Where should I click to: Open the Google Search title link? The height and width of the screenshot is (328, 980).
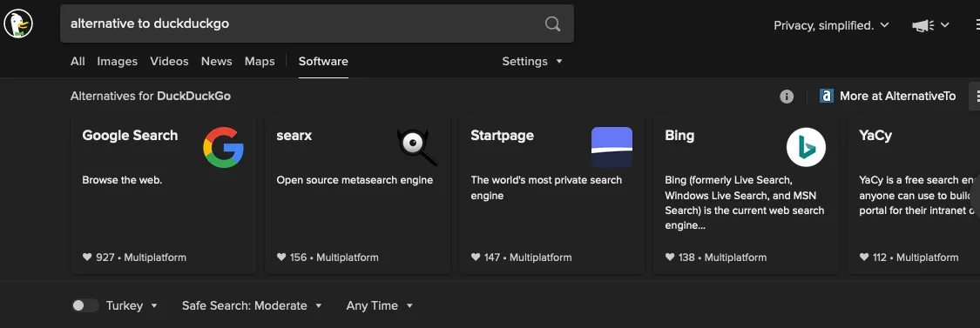(x=130, y=135)
